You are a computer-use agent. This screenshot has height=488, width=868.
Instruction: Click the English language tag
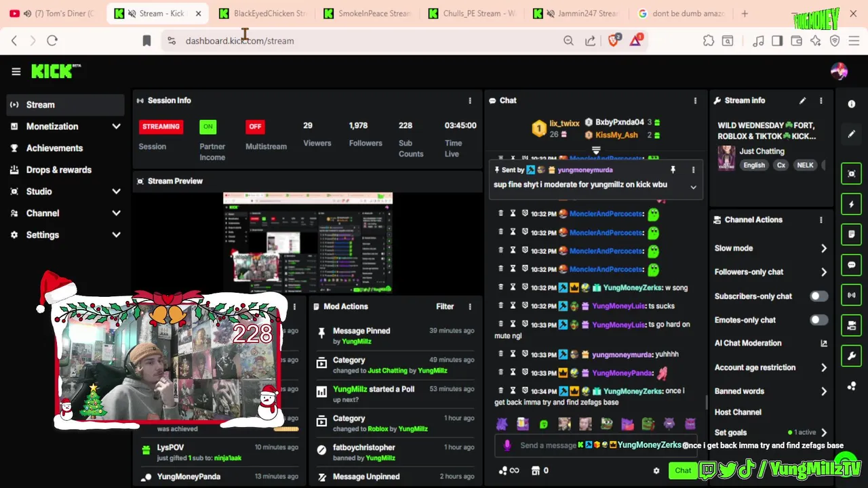click(x=753, y=165)
